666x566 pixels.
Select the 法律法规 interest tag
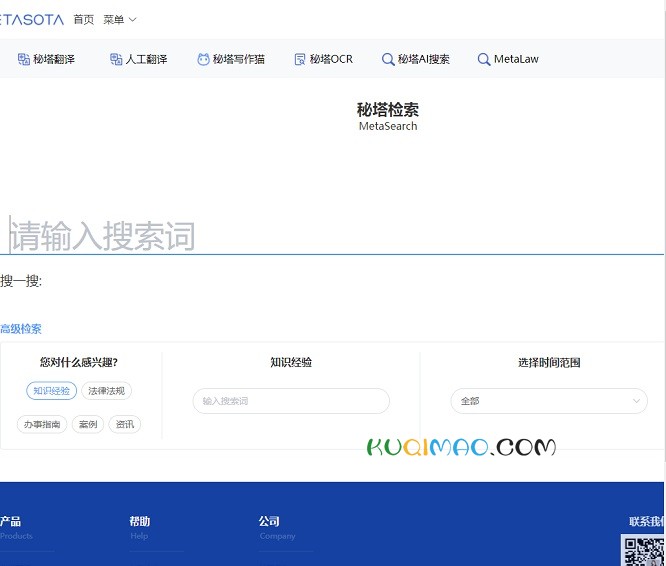[x=106, y=391]
